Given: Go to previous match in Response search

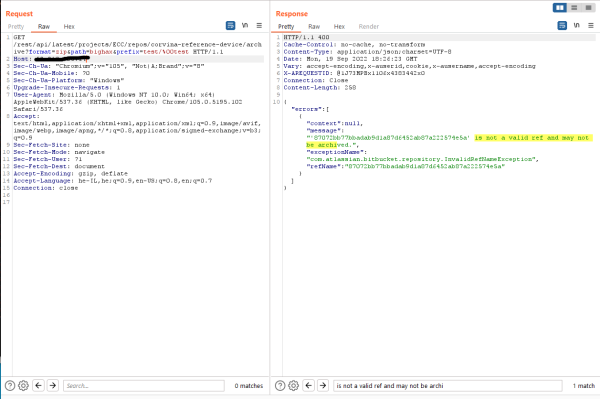Looking at the screenshot, I should click(x=308, y=386).
